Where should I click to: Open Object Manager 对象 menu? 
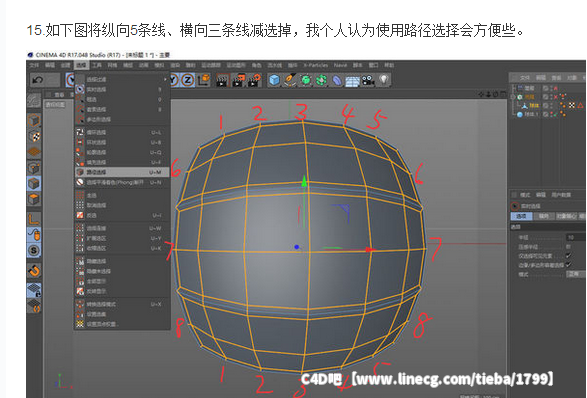coord(571,78)
